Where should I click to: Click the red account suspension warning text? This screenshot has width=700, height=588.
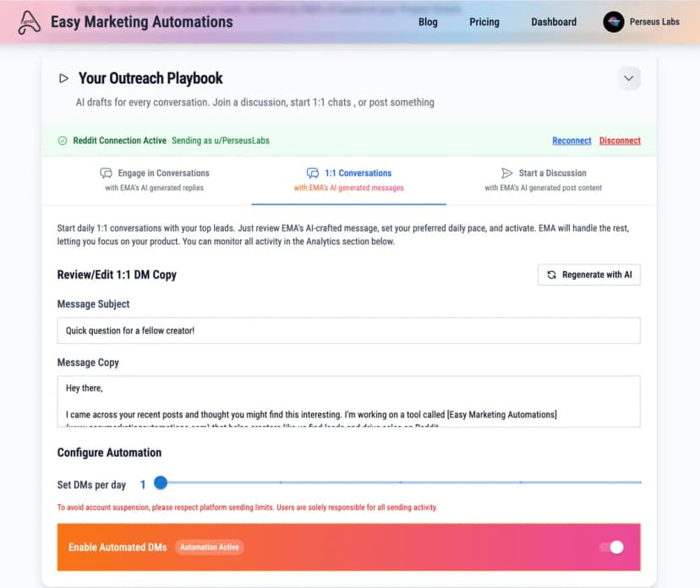[x=247, y=507]
